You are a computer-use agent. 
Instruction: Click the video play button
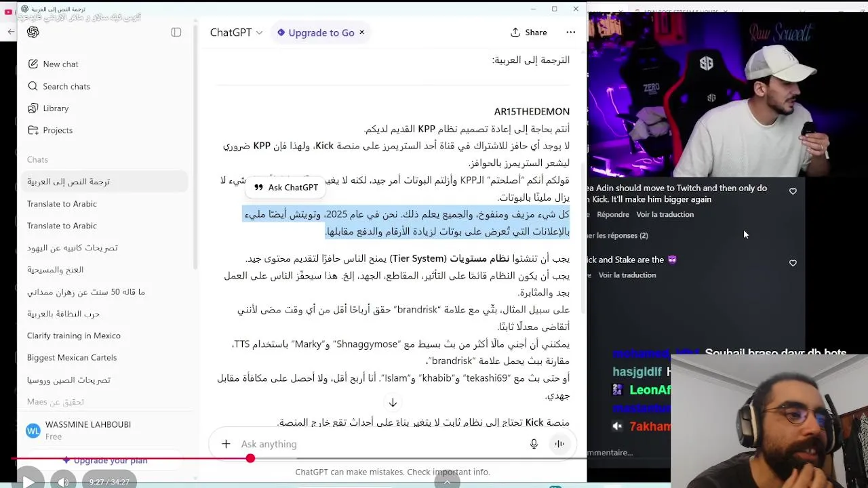coord(28,481)
